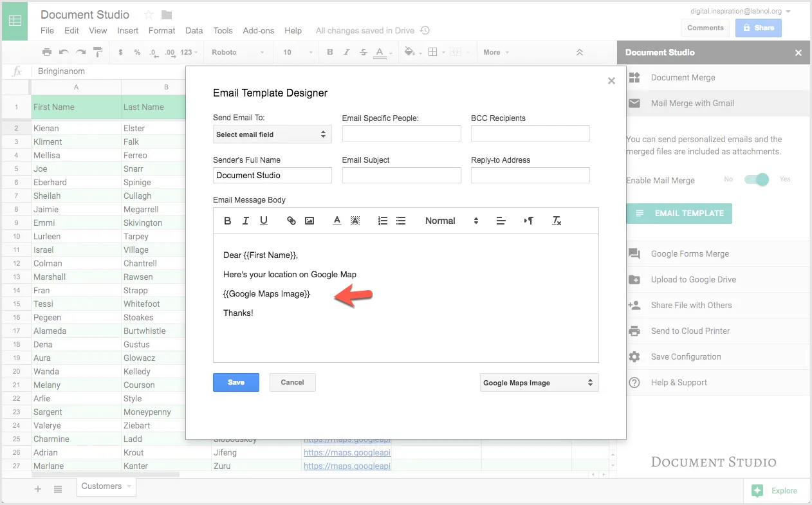
Task: Open a maps.googleapi link in the sheet
Action: 347,452
